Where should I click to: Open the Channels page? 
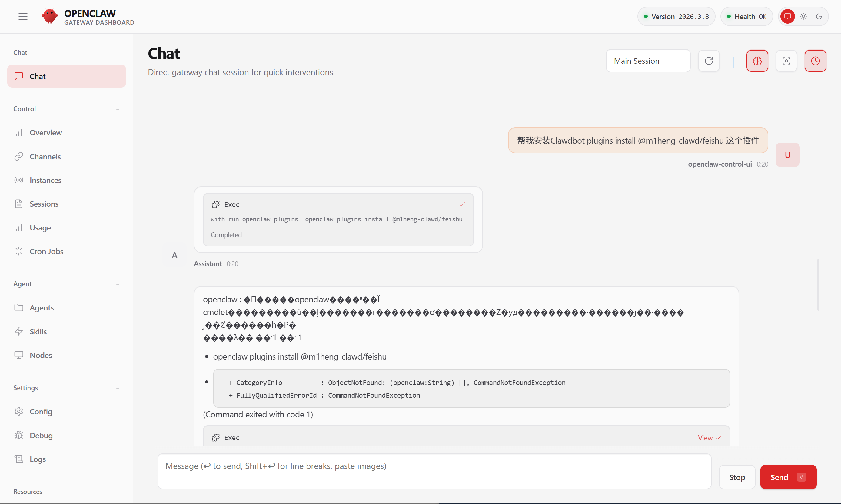[45, 157]
